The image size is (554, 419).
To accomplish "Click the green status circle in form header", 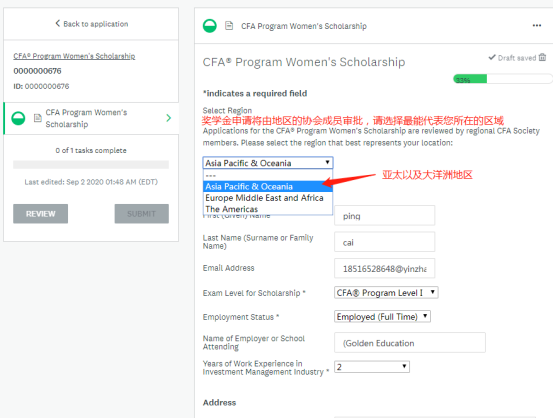I will 210,26.
